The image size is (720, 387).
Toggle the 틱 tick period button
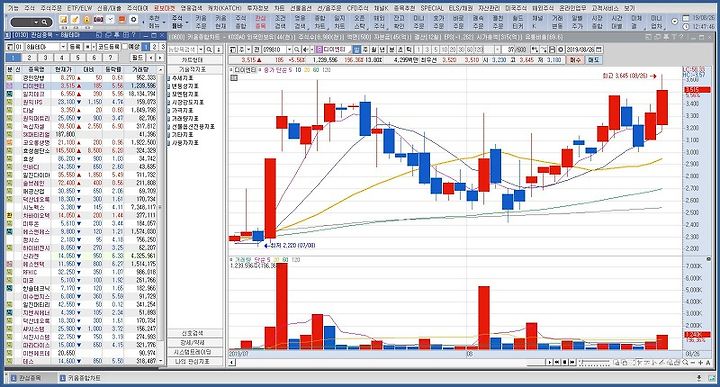[409, 50]
